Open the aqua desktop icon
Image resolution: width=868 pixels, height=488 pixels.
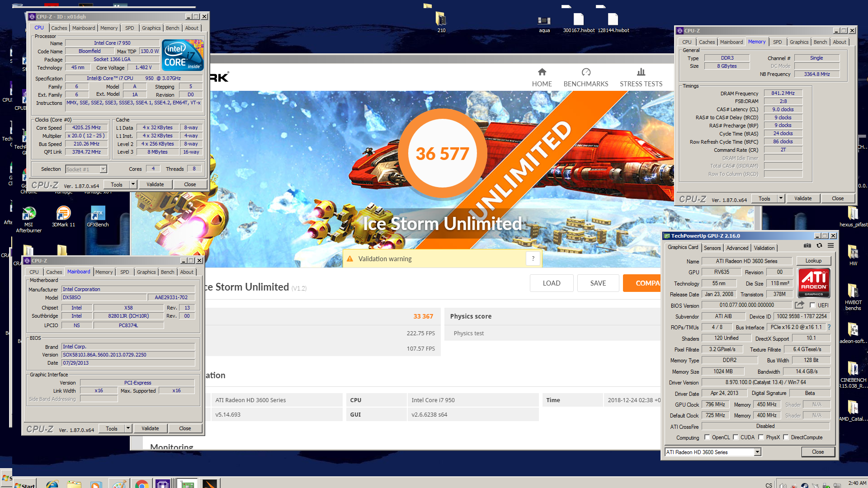point(544,23)
